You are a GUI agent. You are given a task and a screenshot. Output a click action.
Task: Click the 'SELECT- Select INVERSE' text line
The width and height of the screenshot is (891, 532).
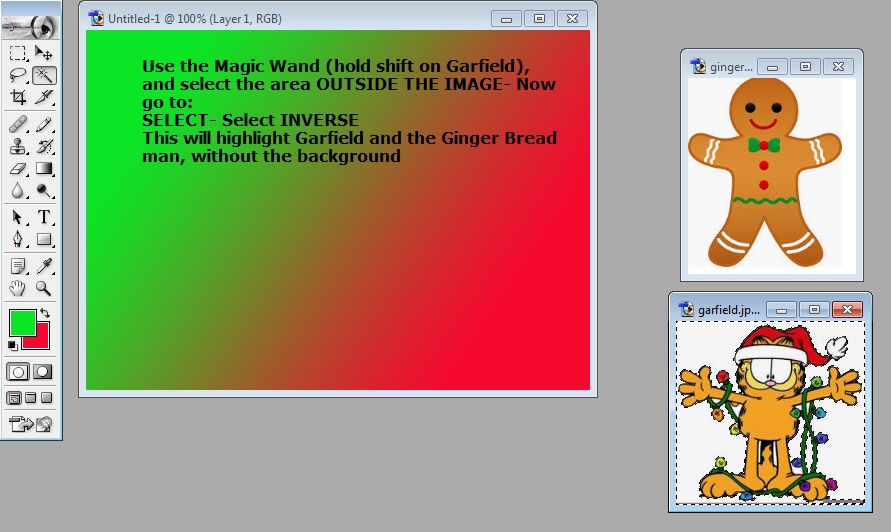pos(250,120)
